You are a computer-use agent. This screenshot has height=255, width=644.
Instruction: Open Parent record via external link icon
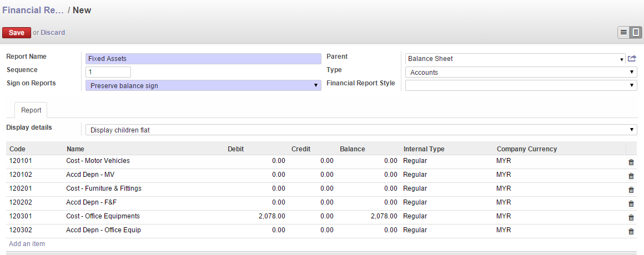coord(632,59)
